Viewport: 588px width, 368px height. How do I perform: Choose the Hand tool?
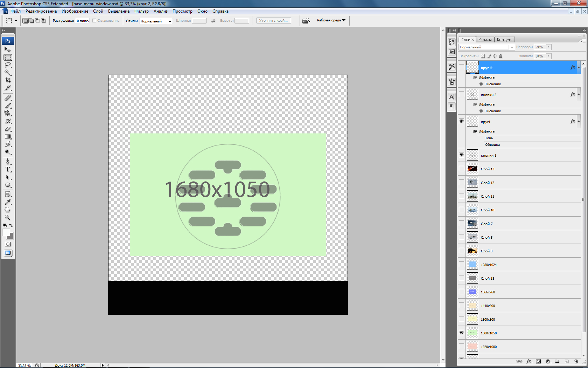pyautogui.click(x=8, y=210)
